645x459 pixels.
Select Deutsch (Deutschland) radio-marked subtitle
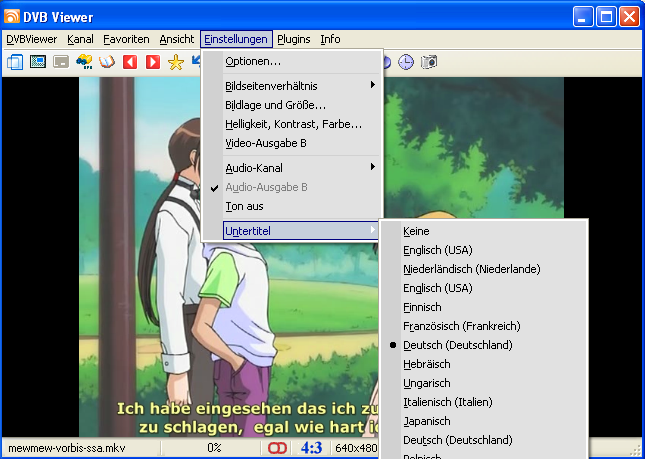457,345
